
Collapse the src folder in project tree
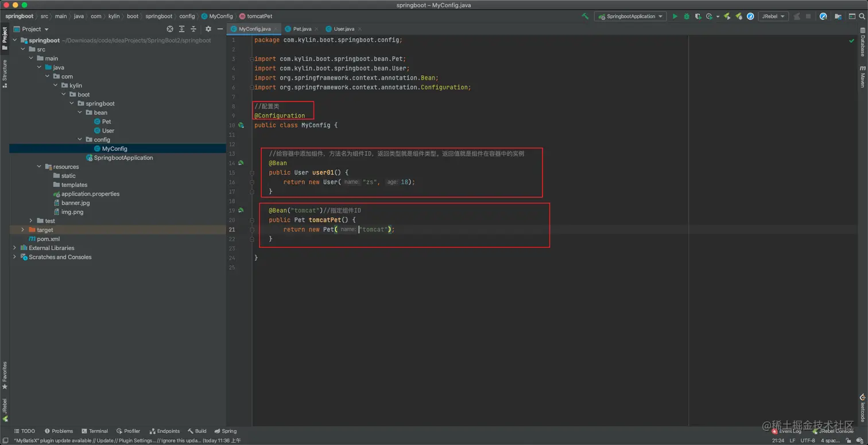[x=23, y=49]
